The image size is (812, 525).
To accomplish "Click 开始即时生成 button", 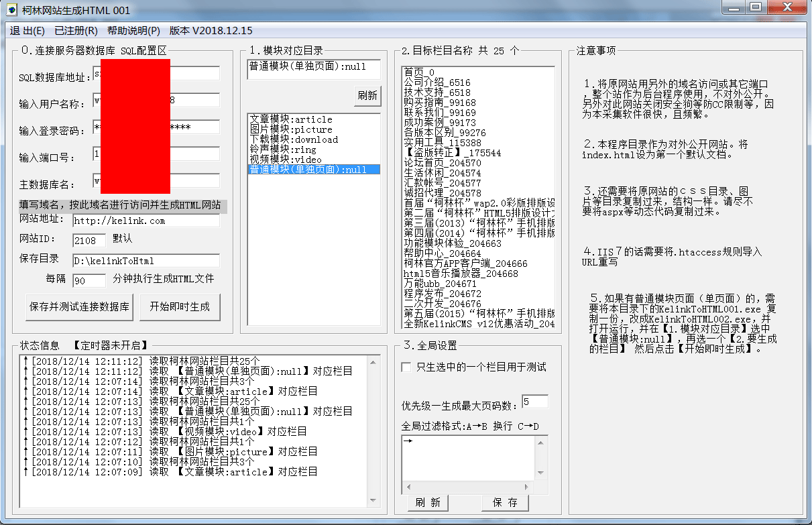I will [x=180, y=307].
